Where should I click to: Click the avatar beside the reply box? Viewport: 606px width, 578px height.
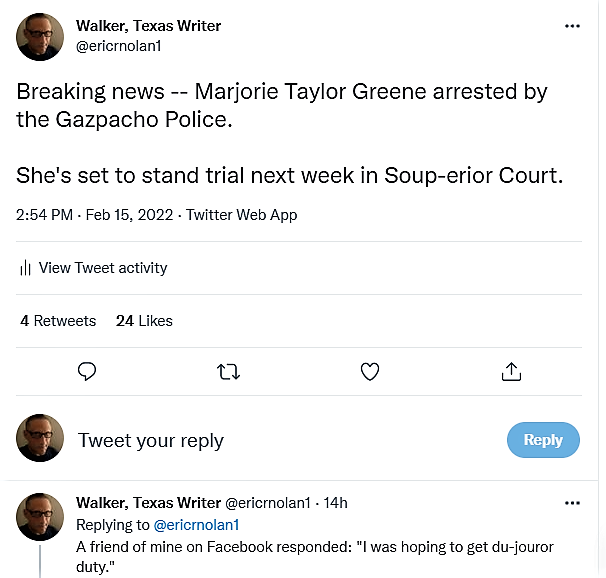pos(40,438)
